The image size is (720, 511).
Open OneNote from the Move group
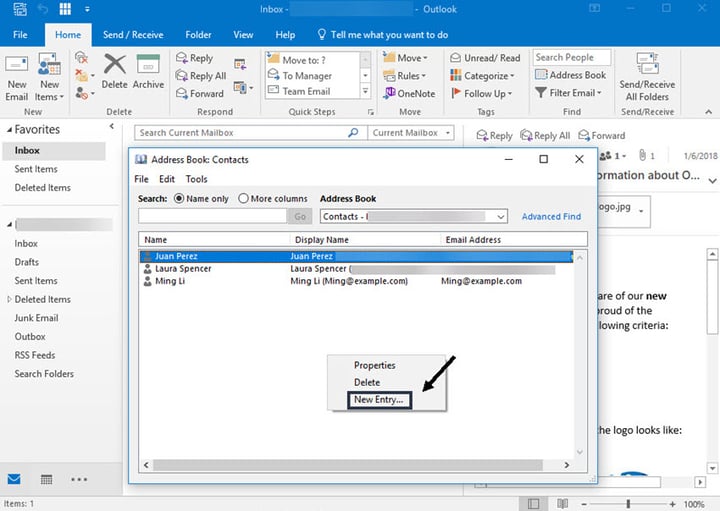click(x=409, y=93)
